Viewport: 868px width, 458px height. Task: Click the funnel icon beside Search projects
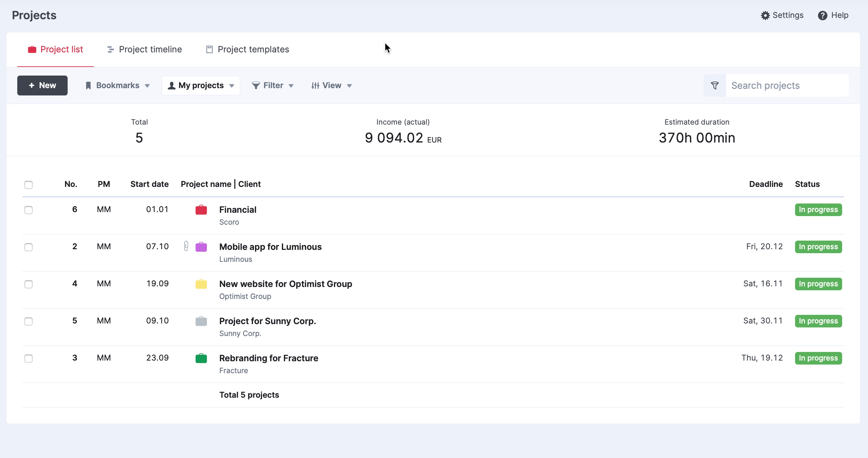[x=715, y=86]
